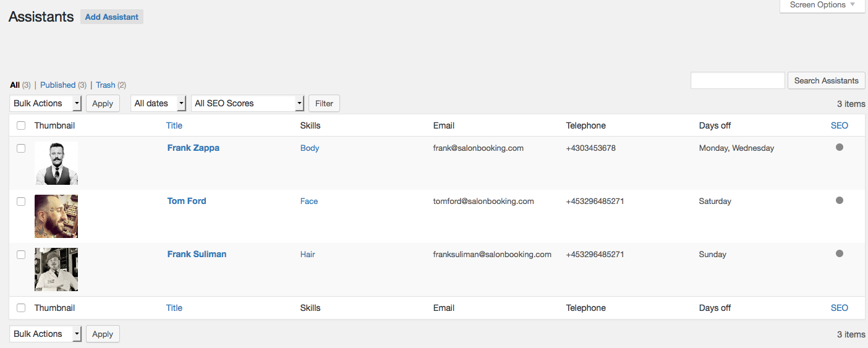Expand the Screen Options panel
Viewport: 868px width, 348px height.
[x=822, y=5]
